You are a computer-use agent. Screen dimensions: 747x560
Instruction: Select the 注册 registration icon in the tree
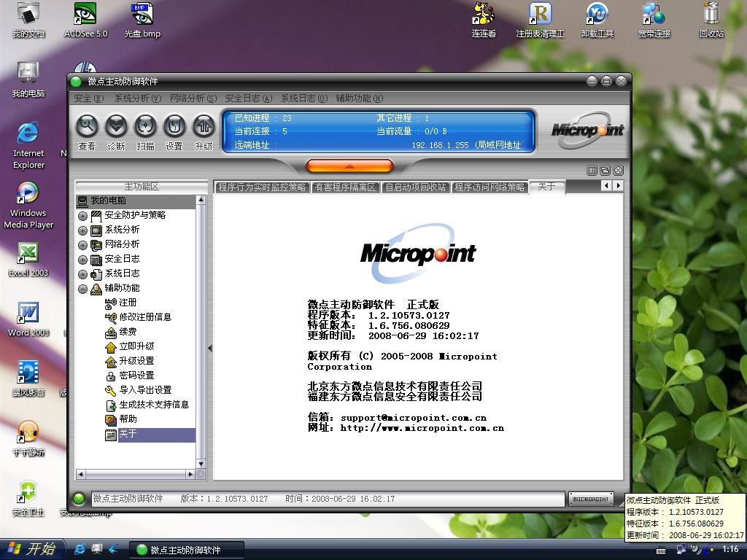(x=111, y=303)
